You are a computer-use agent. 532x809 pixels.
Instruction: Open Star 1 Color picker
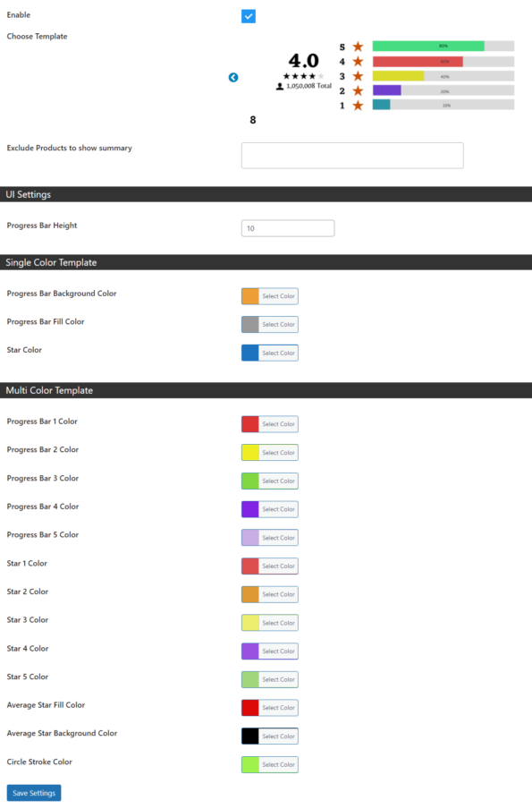(x=270, y=566)
